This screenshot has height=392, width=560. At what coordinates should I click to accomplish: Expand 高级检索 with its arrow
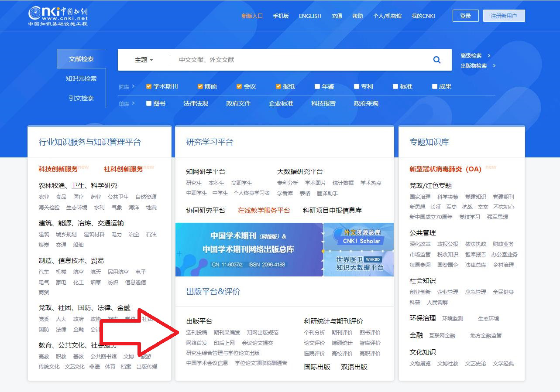click(489, 55)
